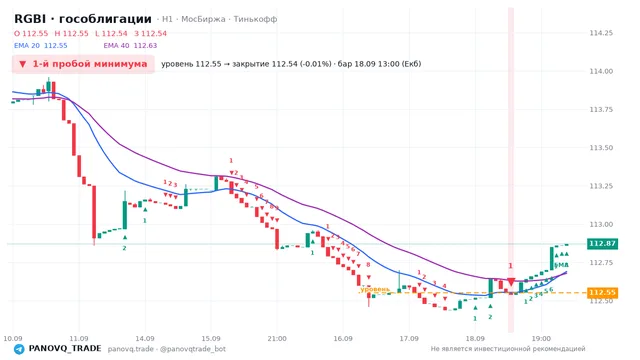Click the 10.09 date axis label
Viewport: 640px width, 360px height.
point(13,338)
